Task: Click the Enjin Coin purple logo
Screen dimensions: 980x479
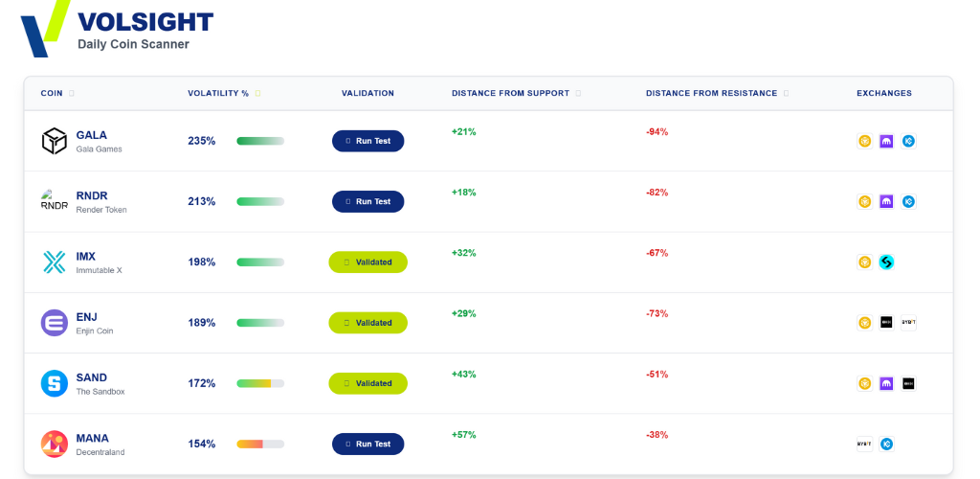Action: click(55, 323)
